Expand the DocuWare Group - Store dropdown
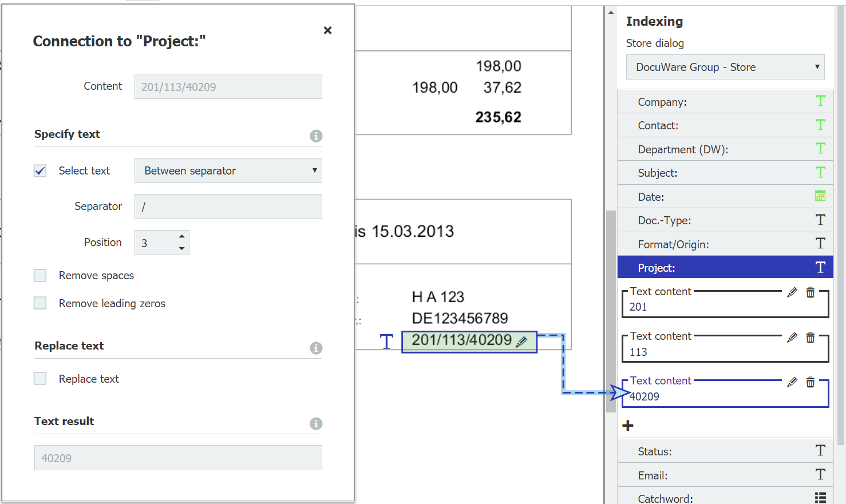 click(x=725, y=67)
